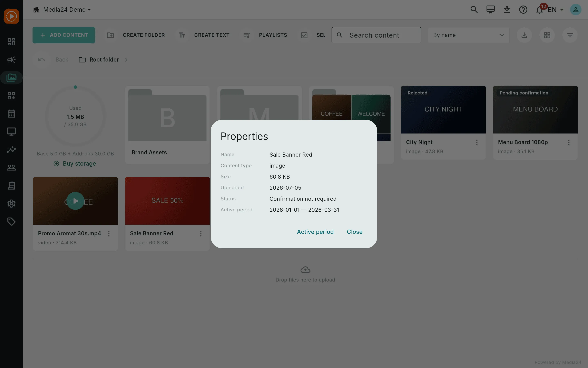The image size is (588, 368).
Task: Open the screens monitor sidebar icon
Action: point(11,132)
